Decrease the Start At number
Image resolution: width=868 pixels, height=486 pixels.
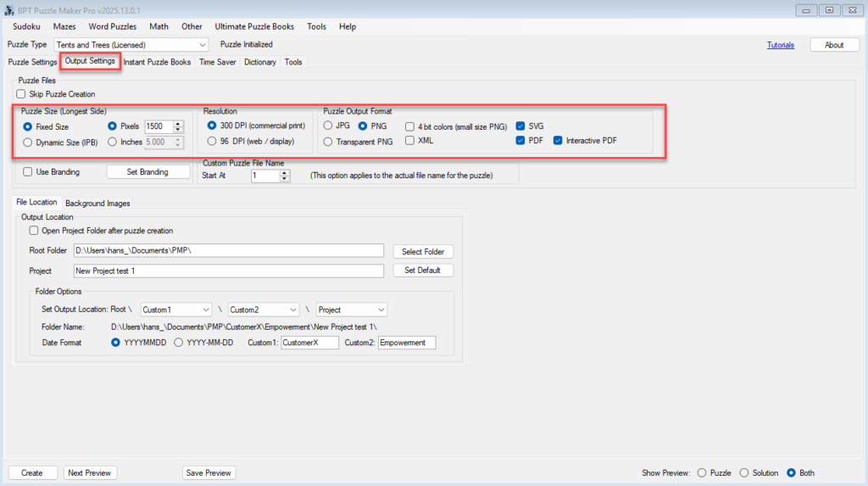pos(285,179)
